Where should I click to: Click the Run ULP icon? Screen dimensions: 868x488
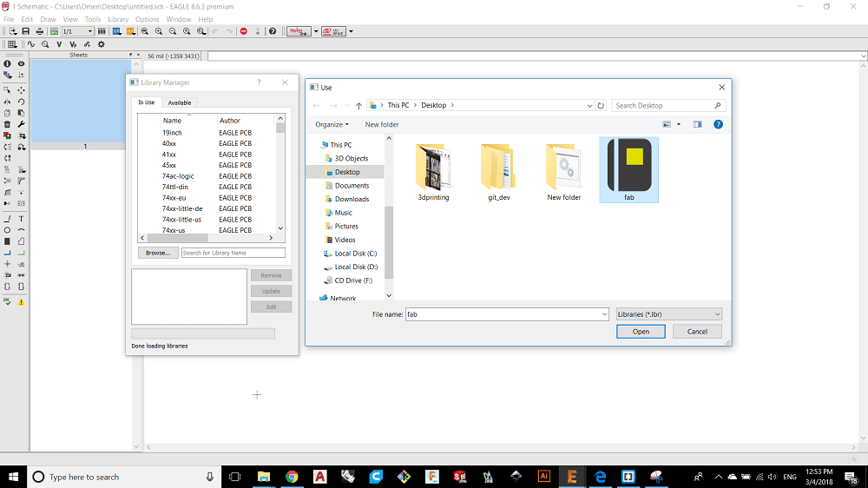[131, 31]
